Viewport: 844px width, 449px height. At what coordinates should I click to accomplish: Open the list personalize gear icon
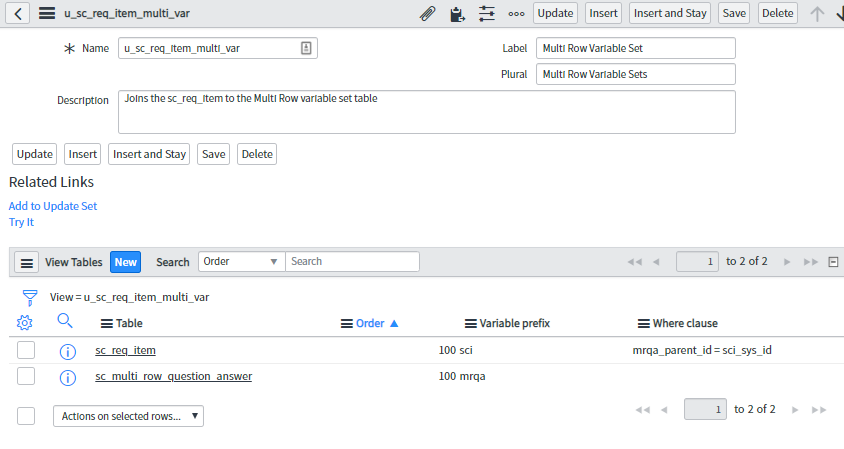tap(25, 322)
